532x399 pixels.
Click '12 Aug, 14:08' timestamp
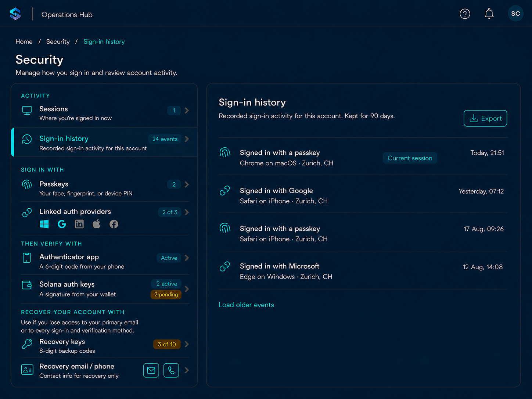tap(483, 267)
